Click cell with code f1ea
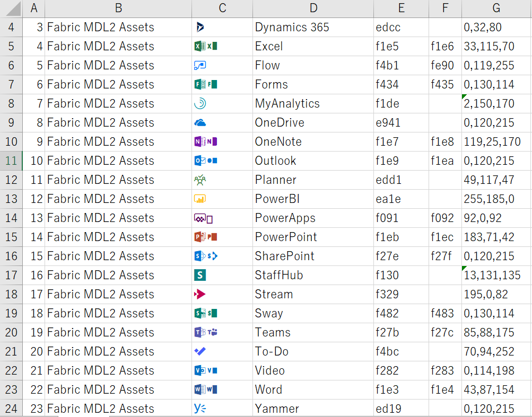The width and height of the screenshot is (532, 417). click(x=445, y=161)
